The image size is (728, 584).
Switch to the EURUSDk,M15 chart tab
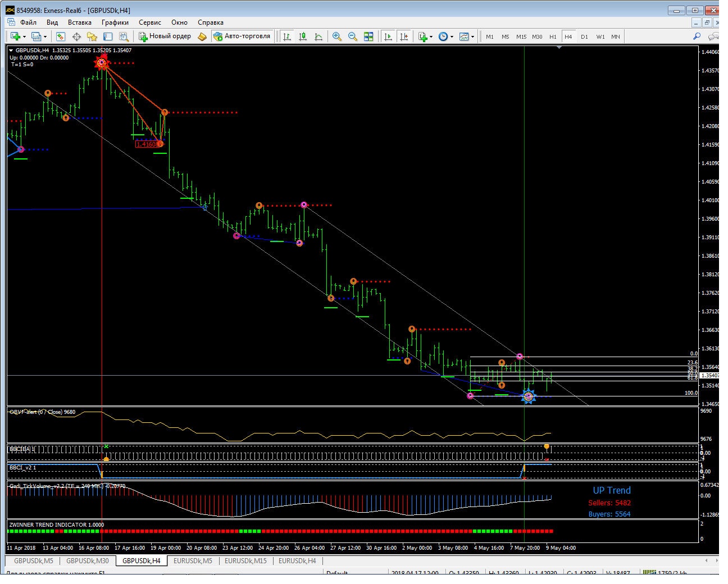[245, 560]
